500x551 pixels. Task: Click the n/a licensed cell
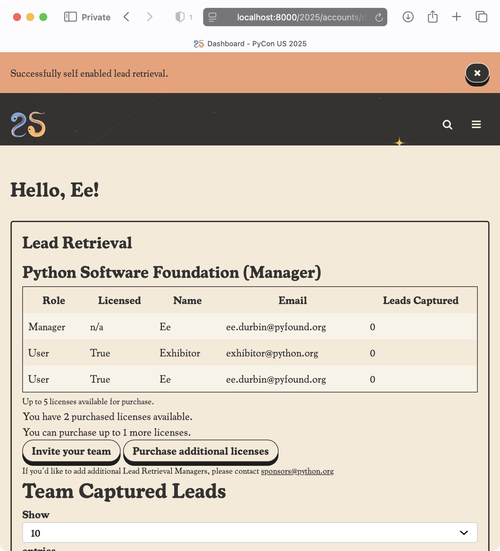point(97,327)
